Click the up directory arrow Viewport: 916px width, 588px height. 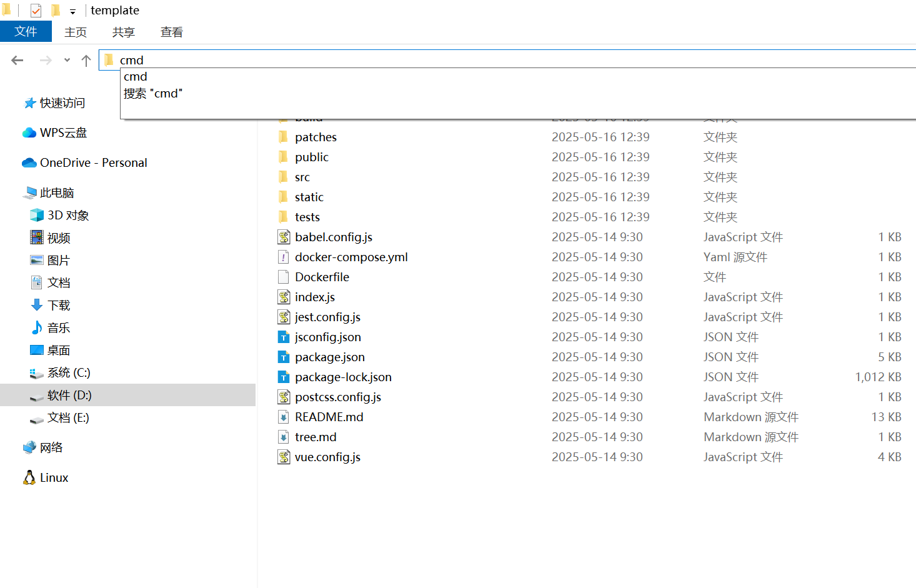[86, 61]
